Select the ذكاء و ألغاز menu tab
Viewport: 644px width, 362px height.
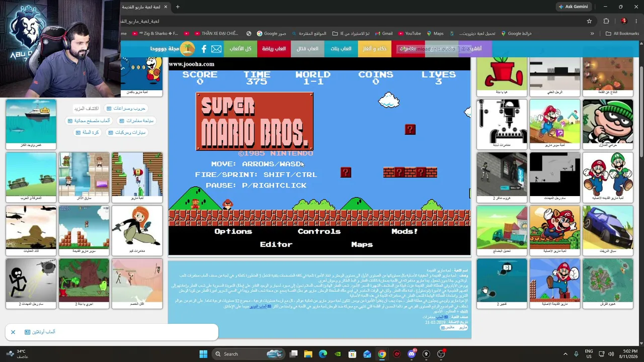point(375,49)
